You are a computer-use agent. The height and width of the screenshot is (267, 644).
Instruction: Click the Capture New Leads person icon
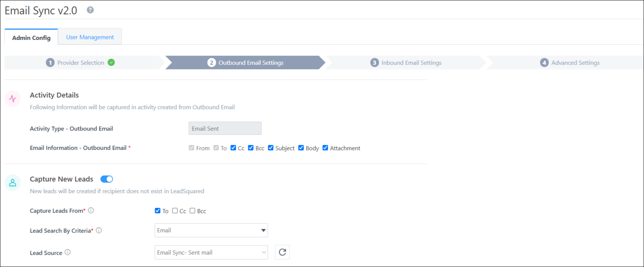[13, 183]
